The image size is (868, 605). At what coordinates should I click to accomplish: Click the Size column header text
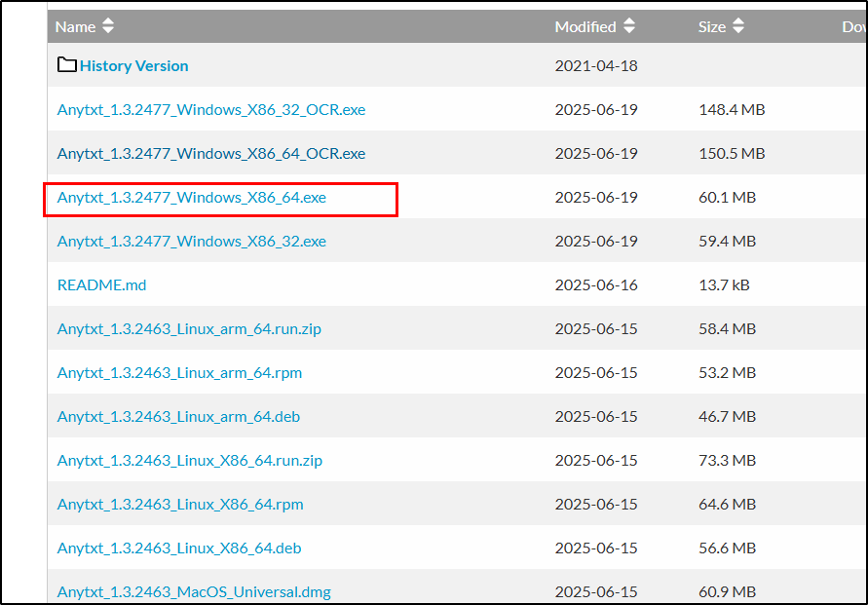[712, 26]
